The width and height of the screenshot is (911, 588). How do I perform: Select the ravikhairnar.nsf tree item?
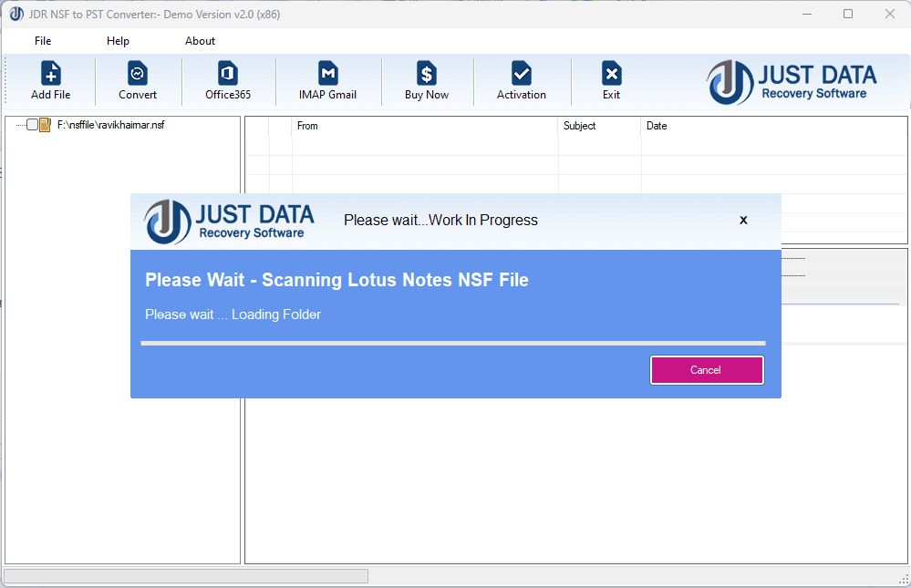(111, 125)
